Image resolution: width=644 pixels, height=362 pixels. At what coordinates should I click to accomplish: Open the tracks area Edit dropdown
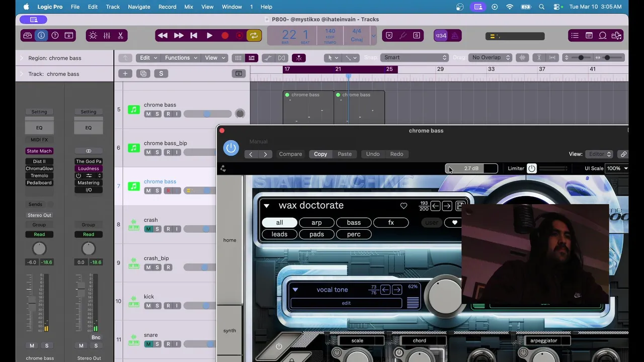pos(148,58)
